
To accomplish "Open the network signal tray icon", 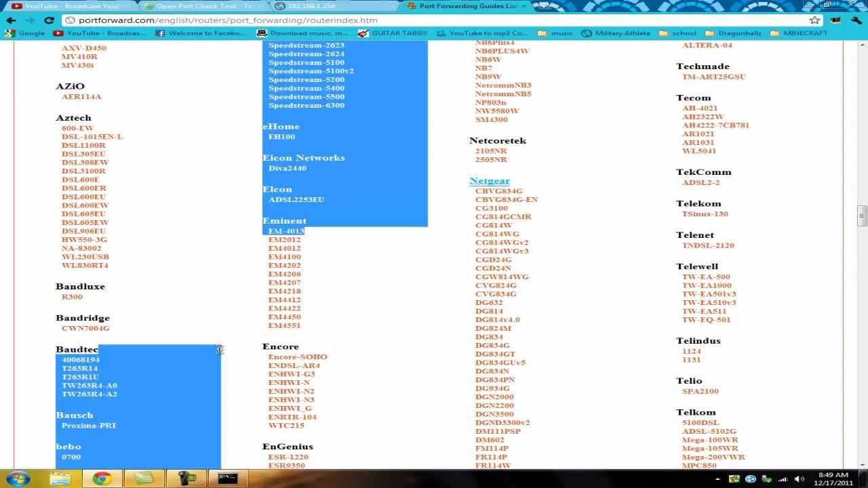I will point(783,479).
